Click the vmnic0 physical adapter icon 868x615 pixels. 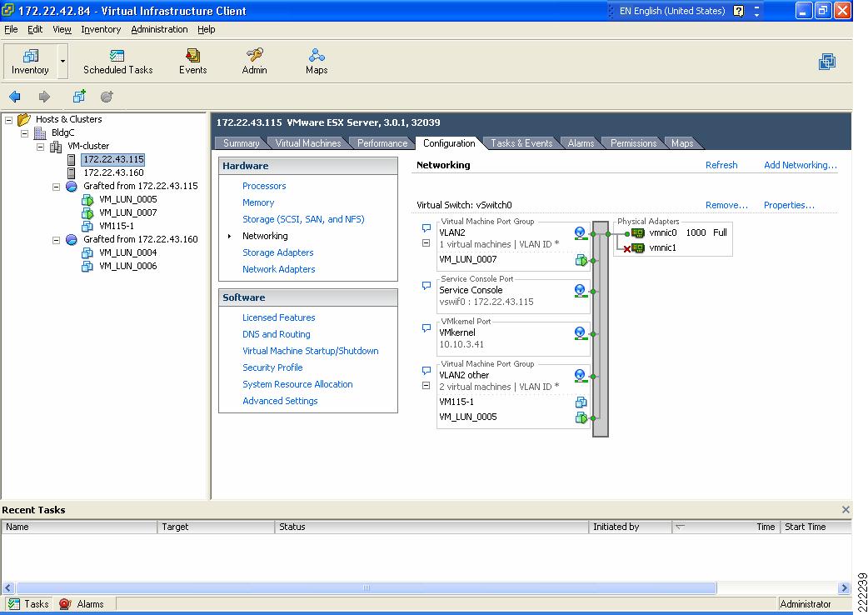point(638,233)
